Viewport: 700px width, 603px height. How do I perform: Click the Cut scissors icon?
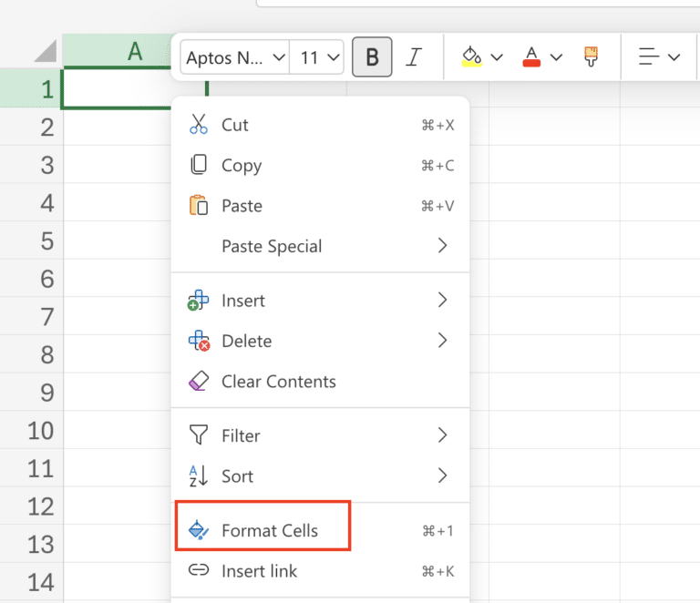198,124
